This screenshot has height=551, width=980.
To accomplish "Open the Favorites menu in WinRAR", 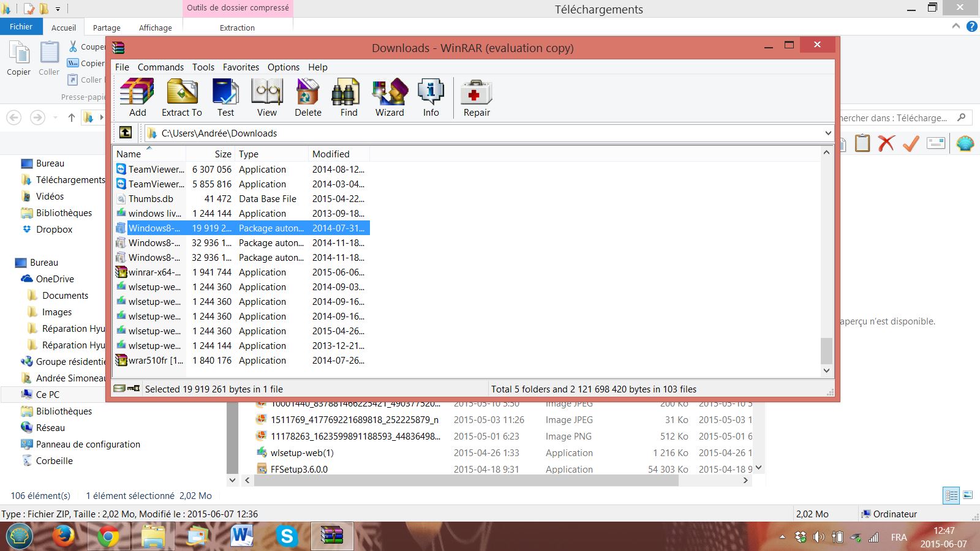I will pos(241,67).
